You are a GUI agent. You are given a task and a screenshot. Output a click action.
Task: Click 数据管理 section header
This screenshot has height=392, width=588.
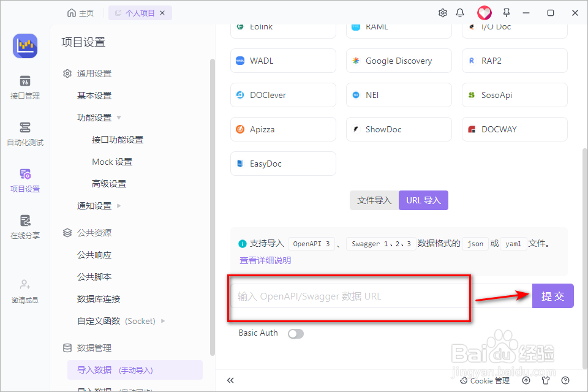click(88, 348)
